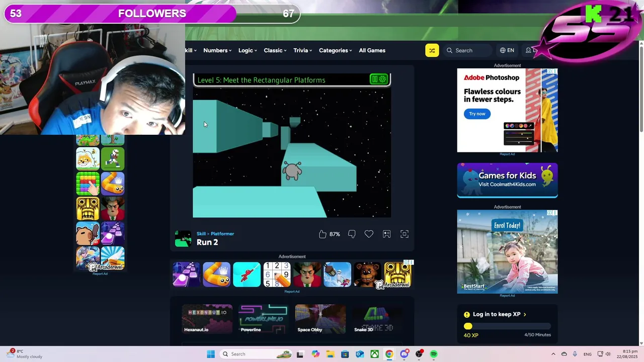This screenshot has height=362, width=644.
Task: Open the All Games page
Action: pyautogui.click(x=372, y=50)
